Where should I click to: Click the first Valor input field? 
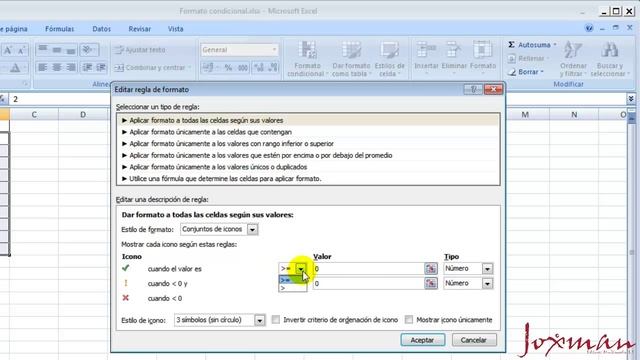pos(369,269)
